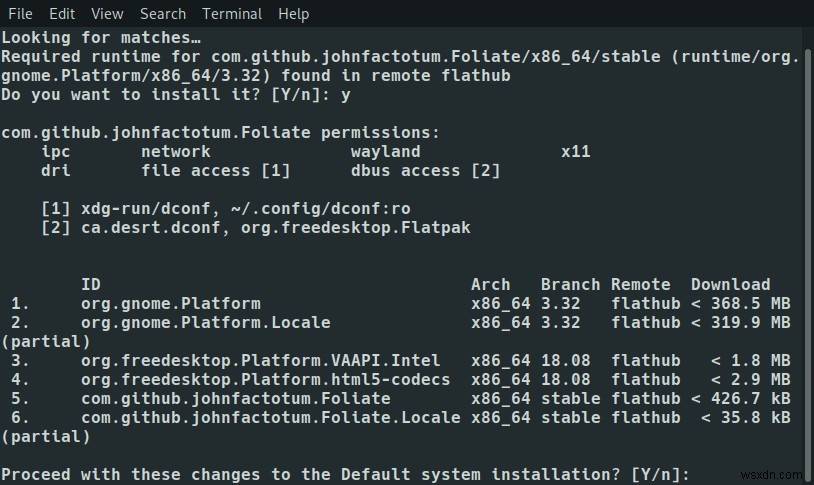Click the Foliate.Locale package row
814x485 pixels.
pos(400,418)
